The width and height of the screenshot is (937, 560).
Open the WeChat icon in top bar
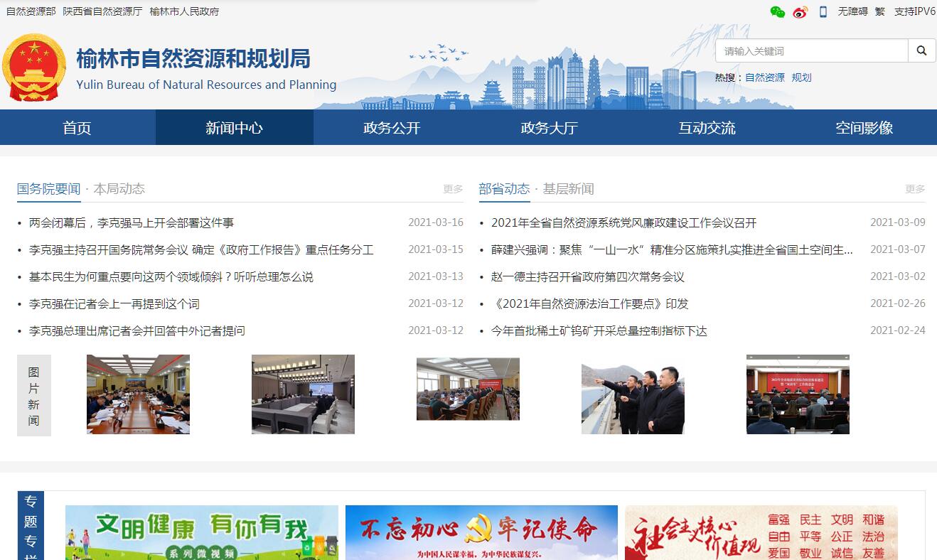[x=777, y=11]
